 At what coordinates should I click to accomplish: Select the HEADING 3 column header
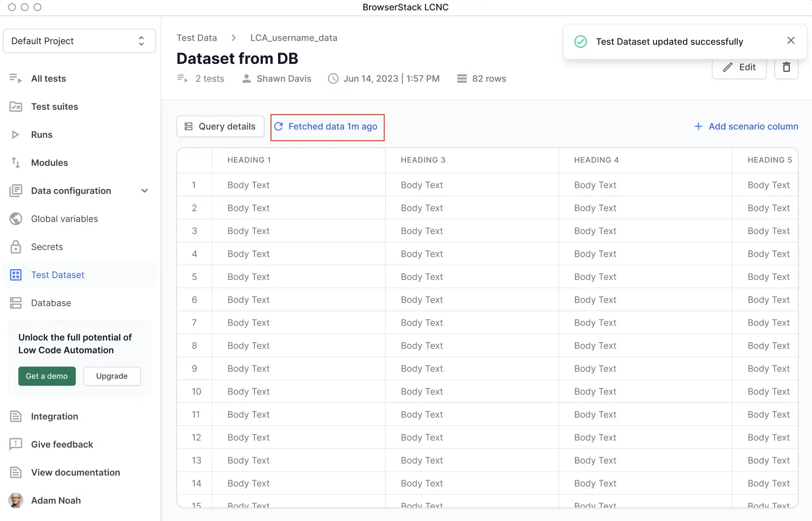point(423,160)
